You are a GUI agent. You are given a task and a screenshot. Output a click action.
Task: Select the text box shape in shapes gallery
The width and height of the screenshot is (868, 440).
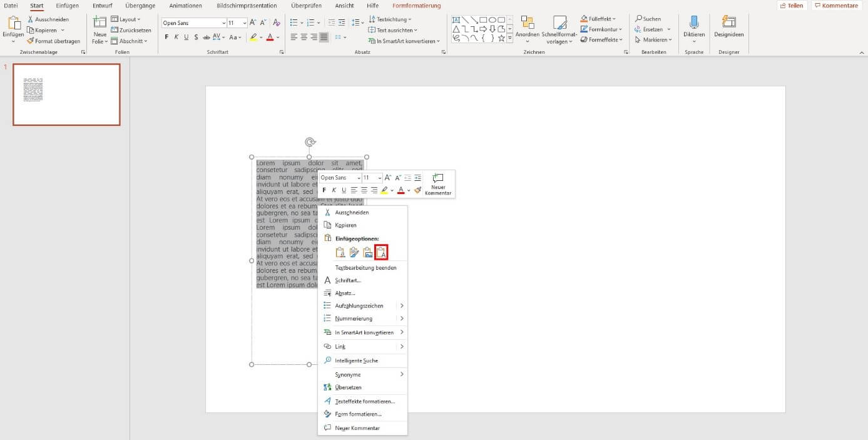pos(456,19)
